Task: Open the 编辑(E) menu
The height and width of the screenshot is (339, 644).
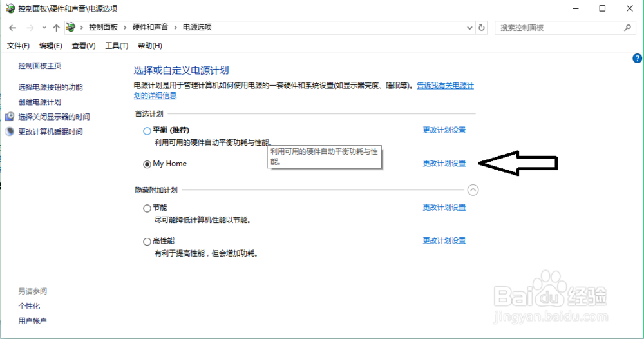Action: 50,46
